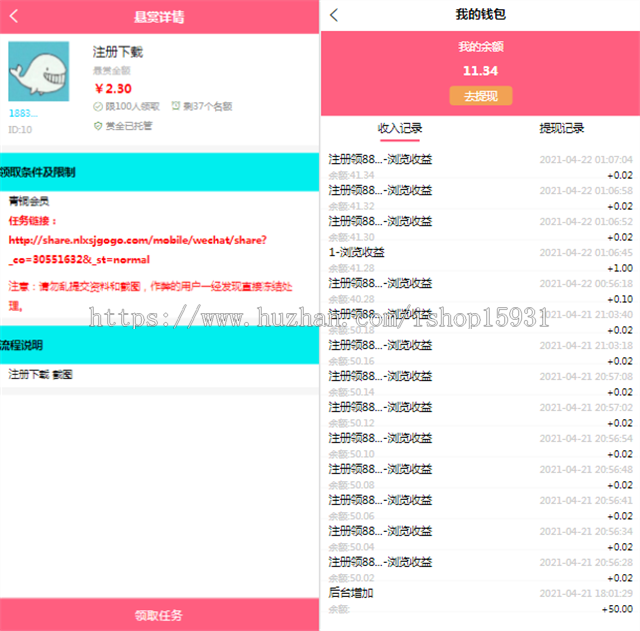
Task: Click the ID:10 label
Action: pyautogui.click(x=20, y=130)
